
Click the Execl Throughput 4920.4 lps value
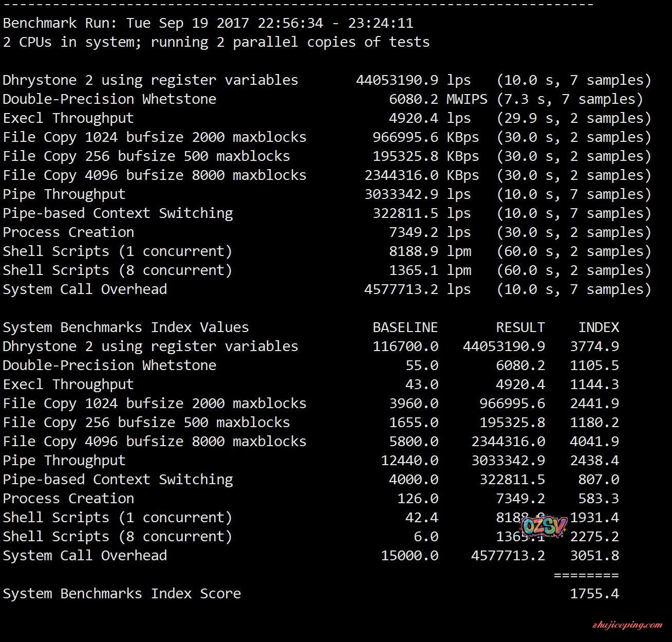coord(413,118)
